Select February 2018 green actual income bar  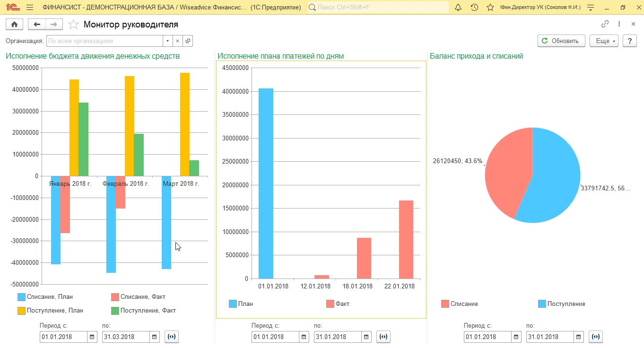139,155
